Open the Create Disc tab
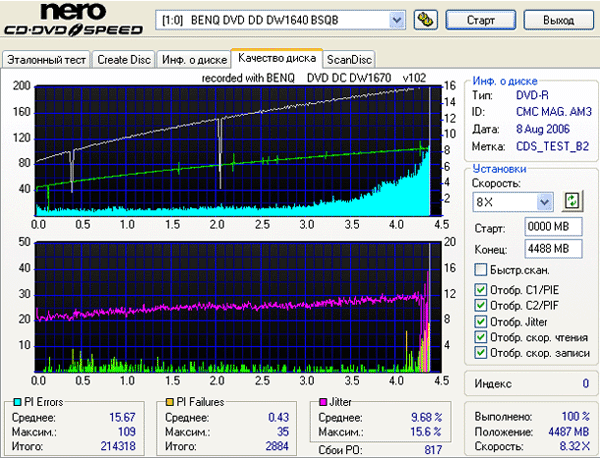Screen dimensions: 600x458 [123, 60]
